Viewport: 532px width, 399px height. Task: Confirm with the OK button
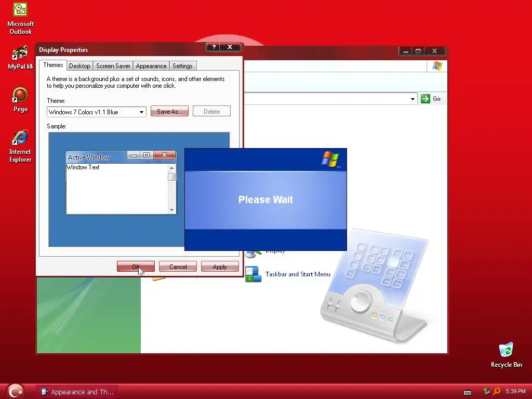point(136,267)
